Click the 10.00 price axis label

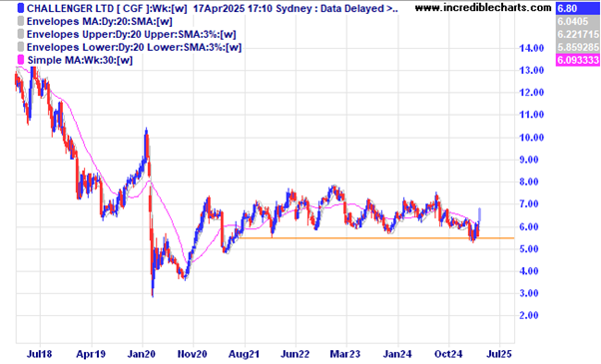[x=532, y=138]
